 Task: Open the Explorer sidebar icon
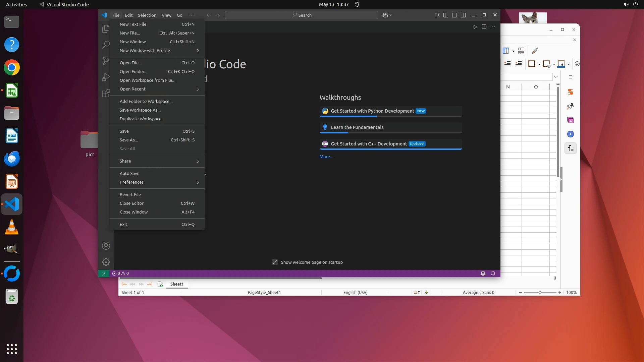point(106,29)
